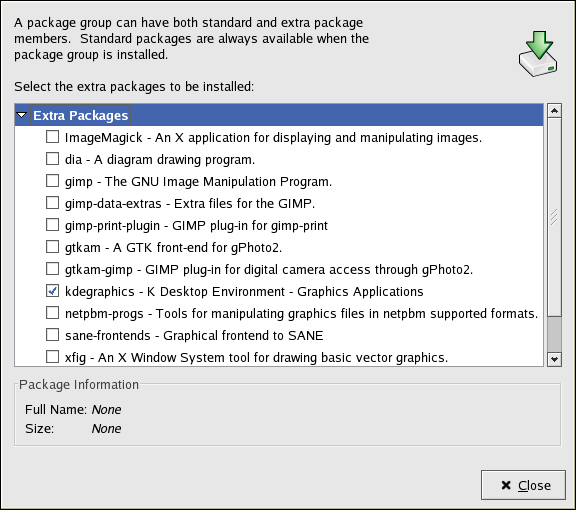
Task: Enable gimp-print-plugin checkbox
Action: (x=53, y=225)
